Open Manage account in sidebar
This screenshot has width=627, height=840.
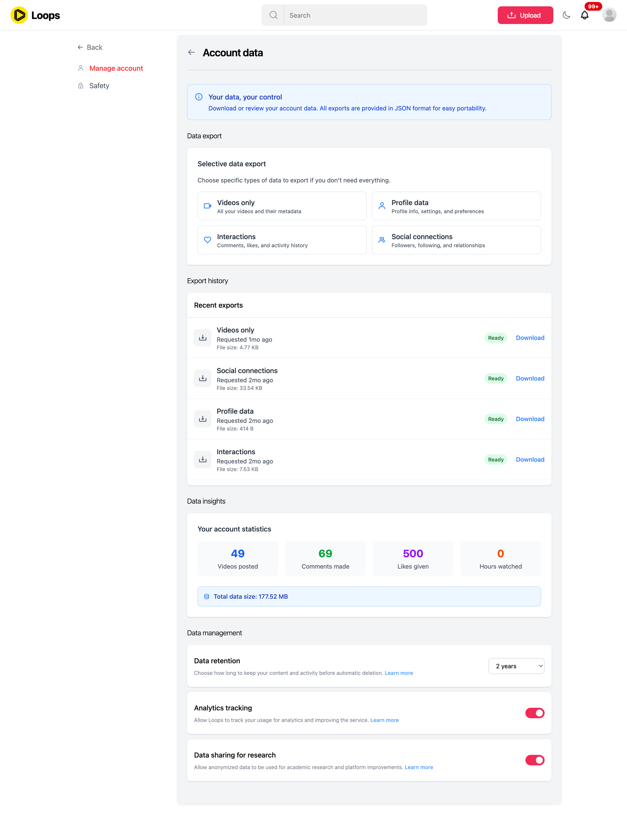pyautogui.click(x=116, y=68)
